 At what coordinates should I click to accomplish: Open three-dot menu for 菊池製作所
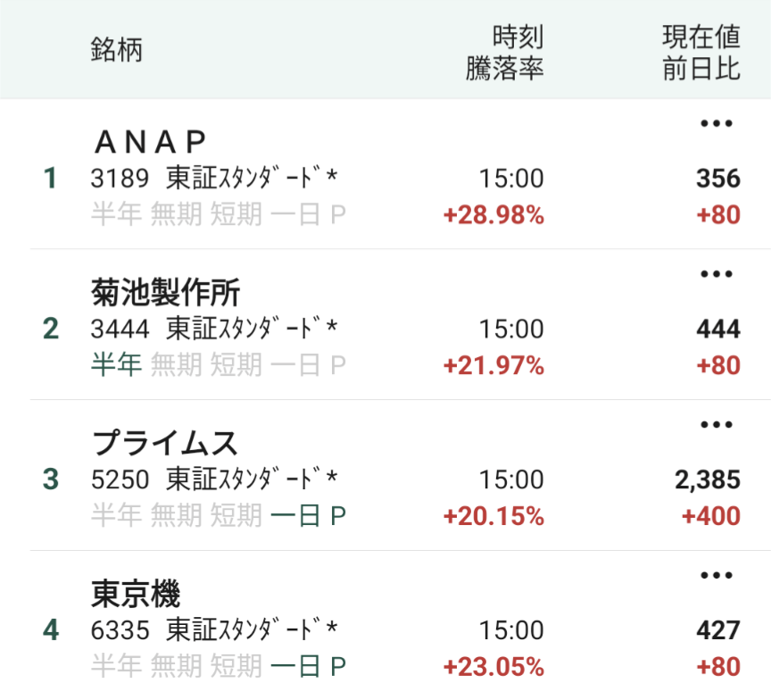pos(717,275)
